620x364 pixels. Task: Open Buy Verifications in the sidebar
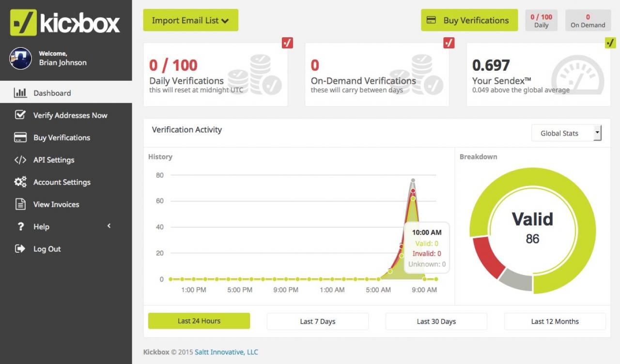click(66, 137)
